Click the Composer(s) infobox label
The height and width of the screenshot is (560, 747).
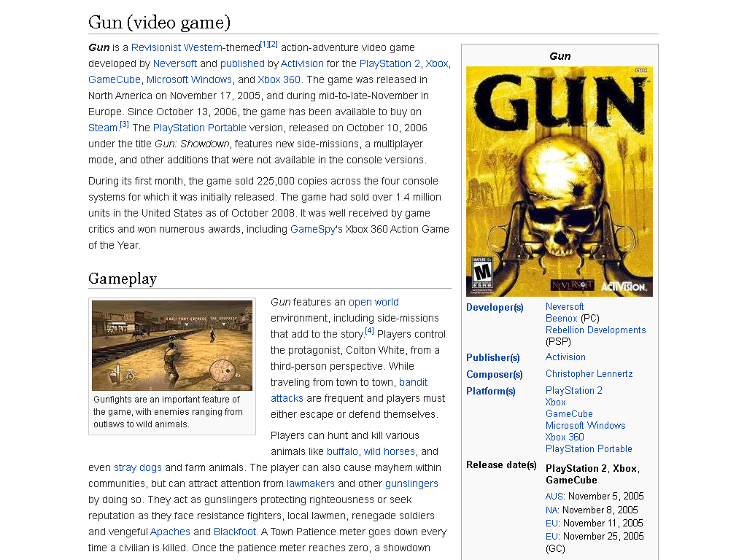[x=494, y=374]
